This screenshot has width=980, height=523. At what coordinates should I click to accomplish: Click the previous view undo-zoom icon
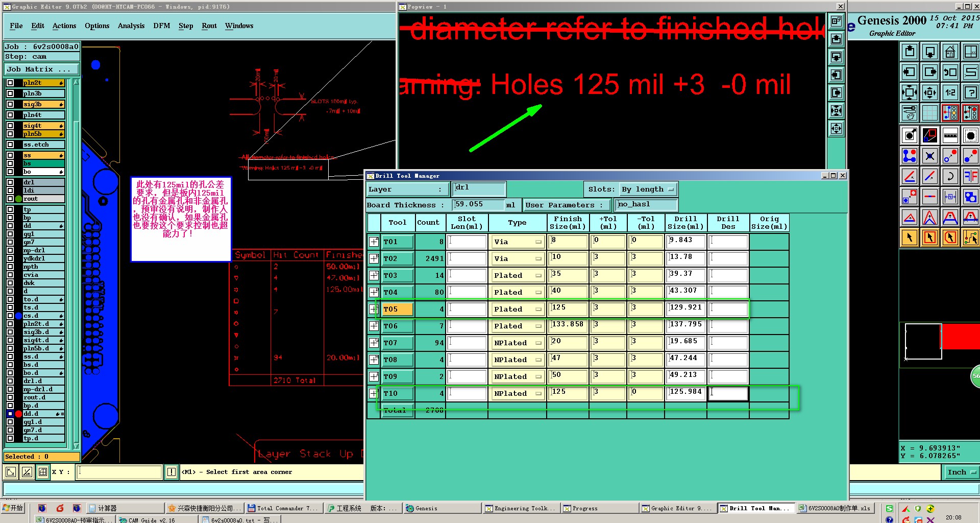pos(950,72)
